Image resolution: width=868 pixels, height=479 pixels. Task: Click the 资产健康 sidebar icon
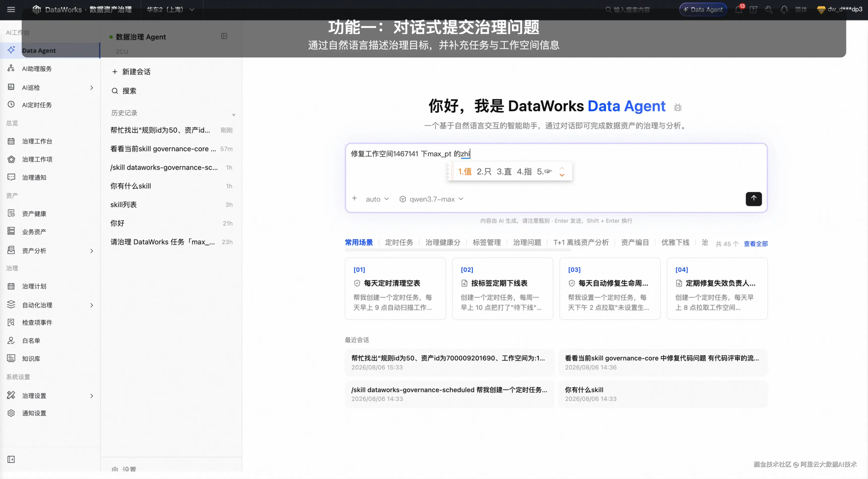click(x=11, y=213)
